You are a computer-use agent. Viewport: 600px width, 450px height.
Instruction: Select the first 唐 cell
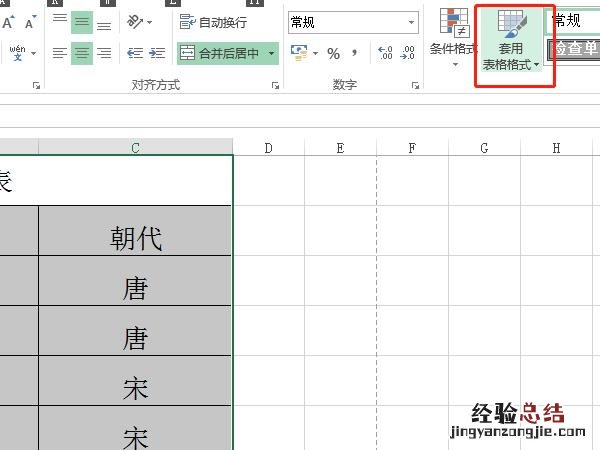click(135, 281)
